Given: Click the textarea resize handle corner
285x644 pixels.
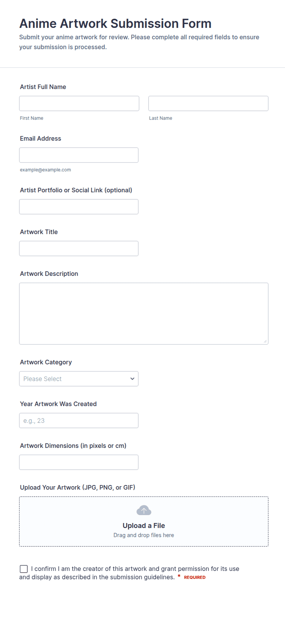Looking at the screenshot, I should (x=265, y=341).
